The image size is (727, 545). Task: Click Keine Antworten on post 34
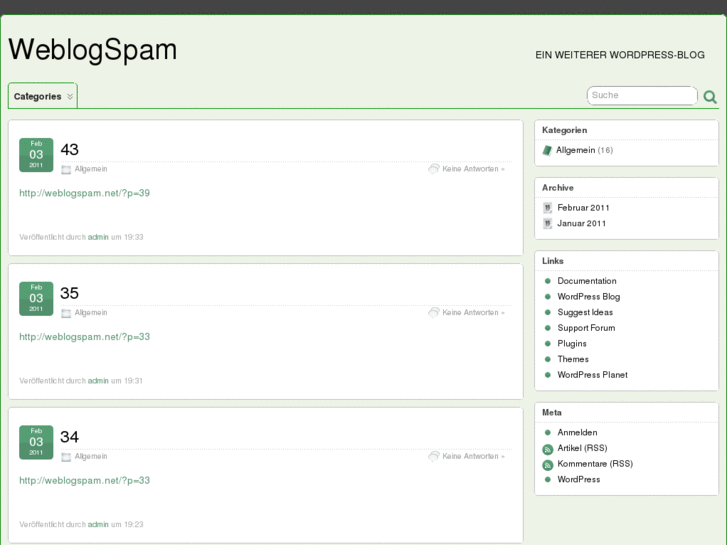tap(473, 456)
